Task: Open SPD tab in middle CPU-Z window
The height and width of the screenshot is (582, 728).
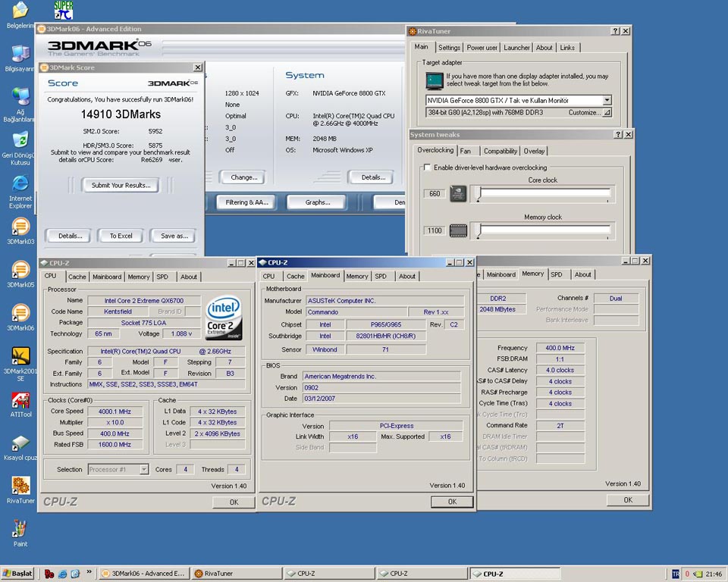Action: pos(381,276)
